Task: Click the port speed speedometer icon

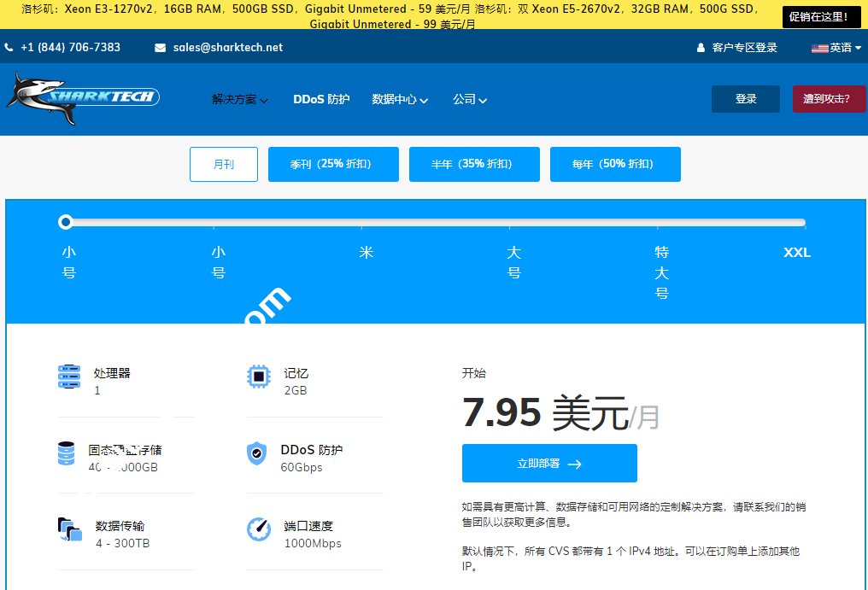Action: coord(258,529)
